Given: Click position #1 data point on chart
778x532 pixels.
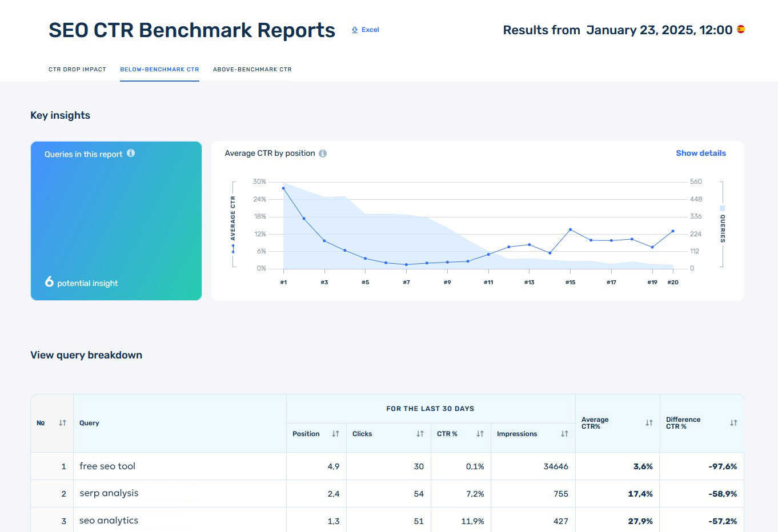Looking at the screenshot, I should click(283, 188).
